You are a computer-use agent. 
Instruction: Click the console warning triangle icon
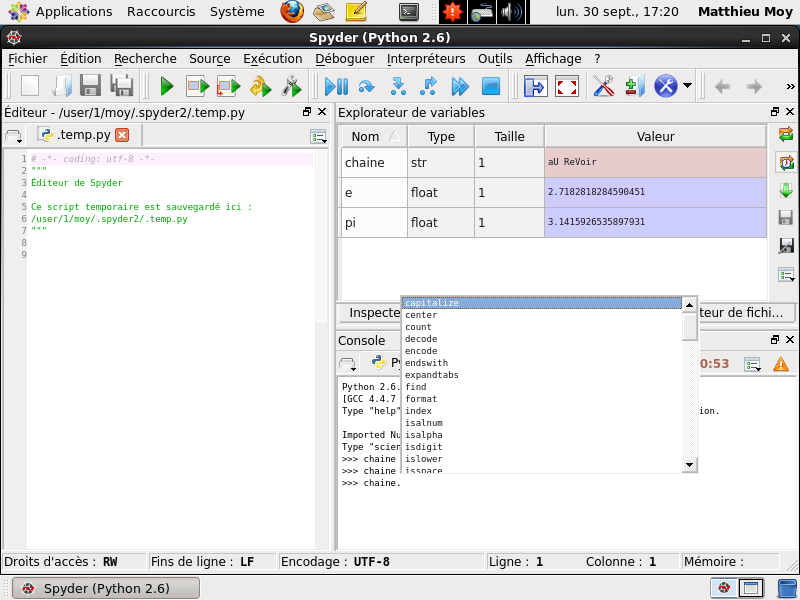coord(781,364)
